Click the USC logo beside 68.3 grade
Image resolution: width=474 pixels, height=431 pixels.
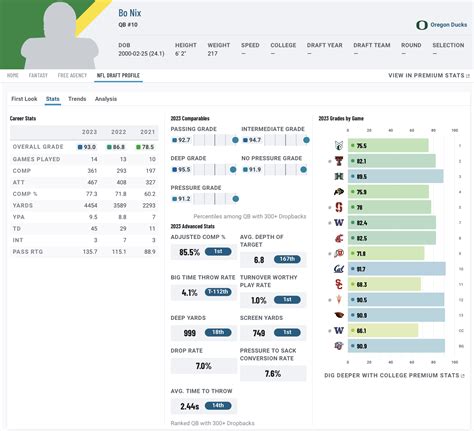(x=339, y=284)
